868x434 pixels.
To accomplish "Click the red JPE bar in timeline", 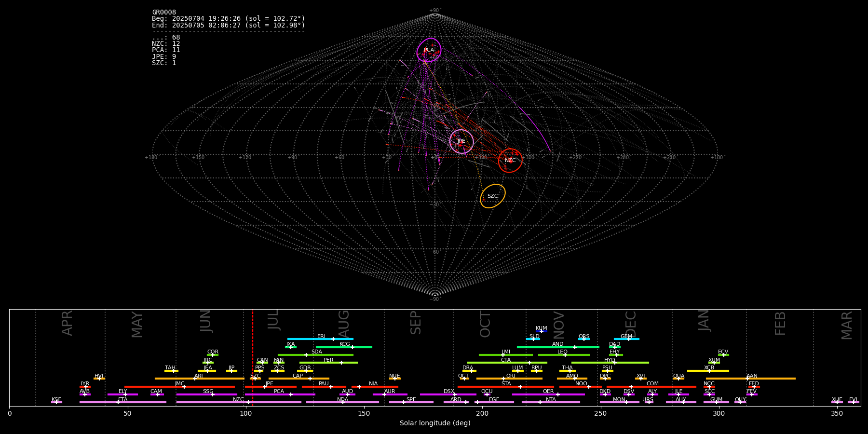I will (x=271, y=387).
